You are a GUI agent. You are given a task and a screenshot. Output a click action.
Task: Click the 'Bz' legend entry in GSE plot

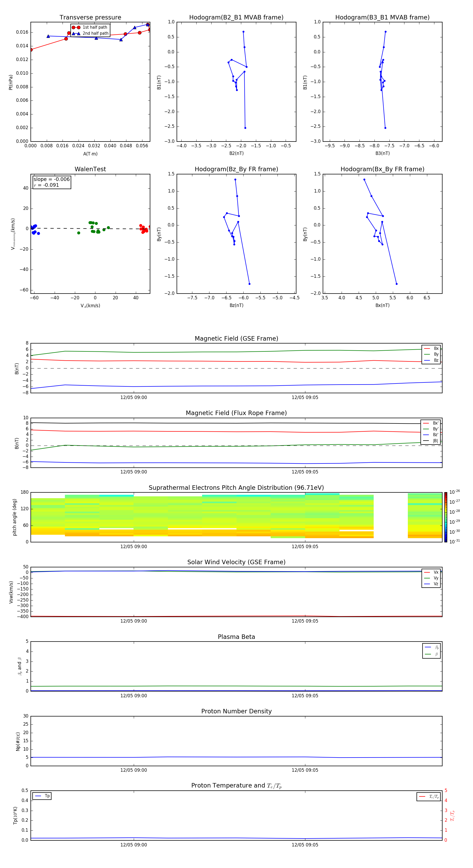coord(431,360)
